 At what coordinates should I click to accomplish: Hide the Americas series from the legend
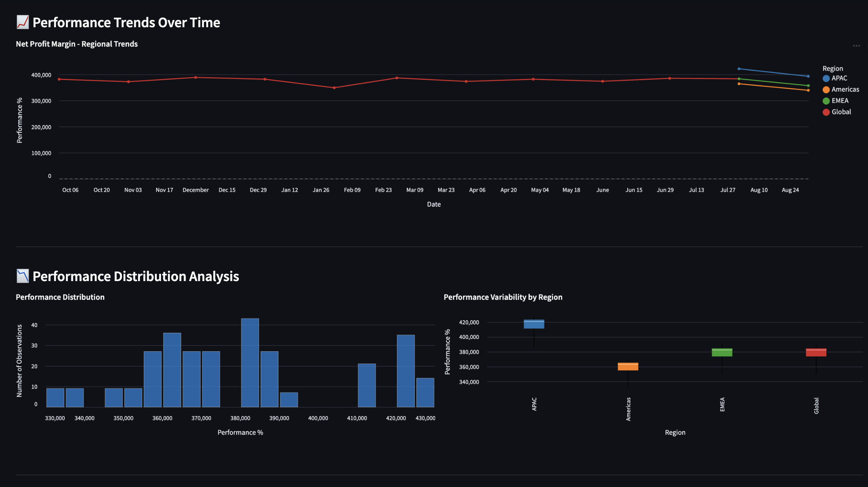coord(845,89)
